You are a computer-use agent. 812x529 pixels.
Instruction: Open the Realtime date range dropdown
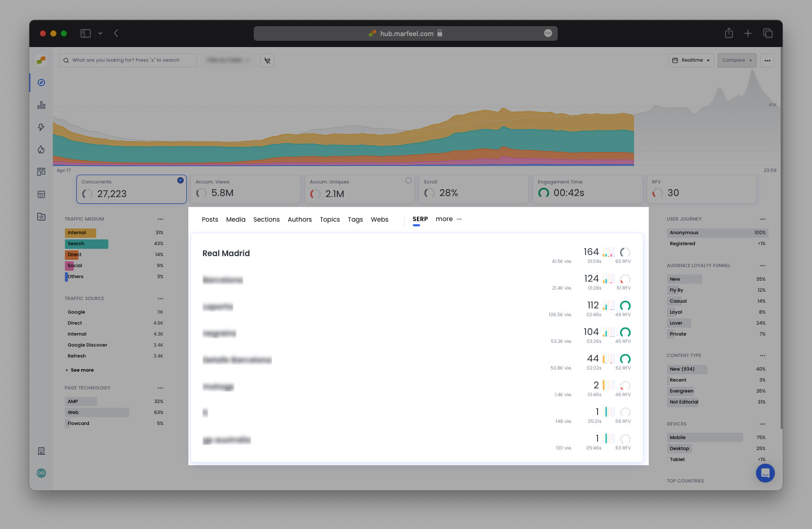click(691, 60)
